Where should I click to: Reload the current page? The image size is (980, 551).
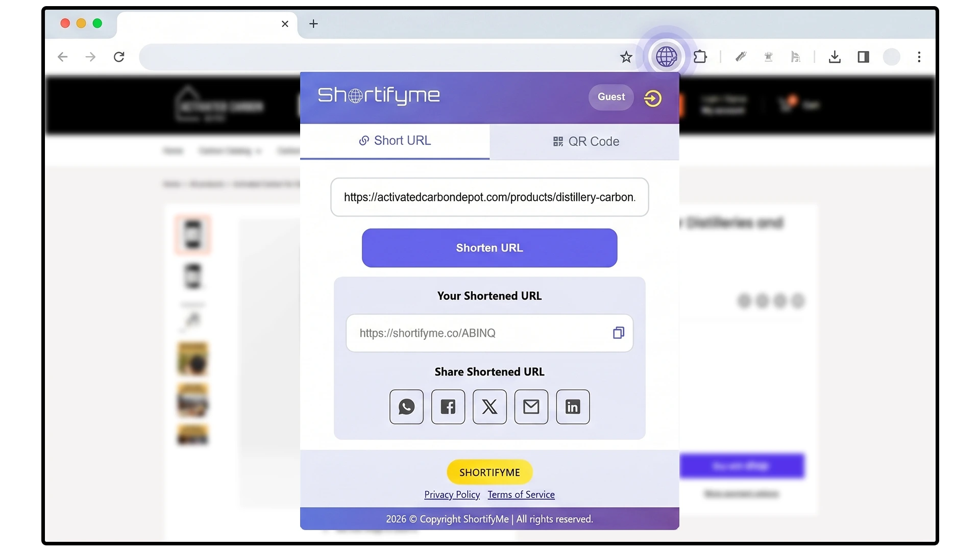click(119, 57)
